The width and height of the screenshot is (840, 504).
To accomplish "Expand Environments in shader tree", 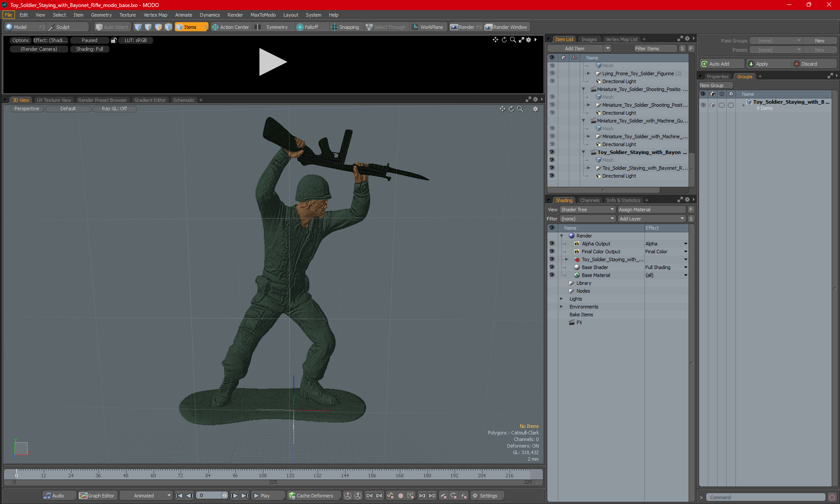I will (x=562, y=307).
